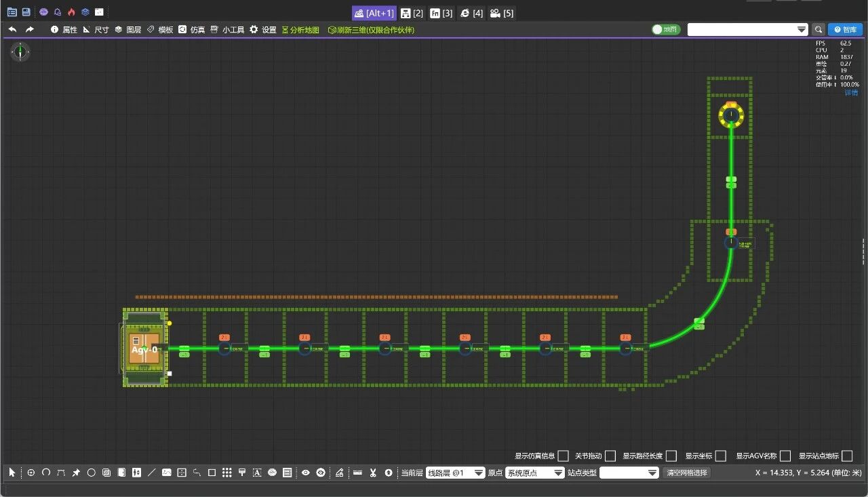Click the search magnifier button
Viewport: 868px width, 497px height.
click(818, 30)
